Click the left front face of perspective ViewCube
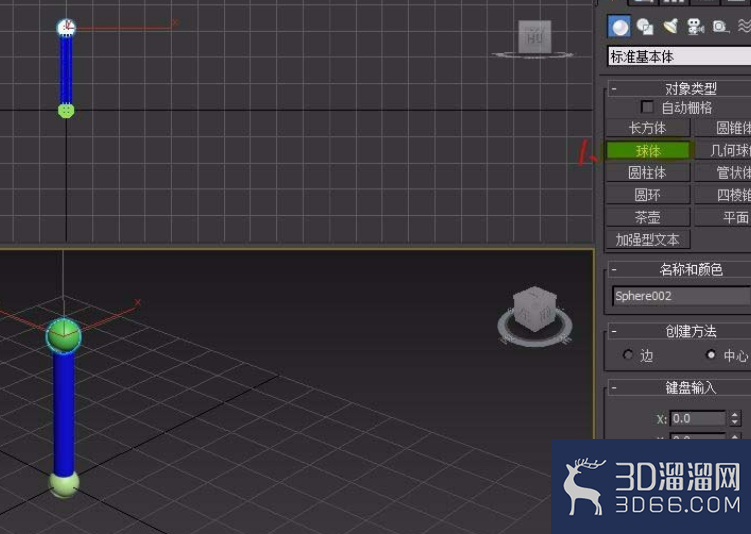751x534 pixels. pyautogui.click(x=525, y=314)
